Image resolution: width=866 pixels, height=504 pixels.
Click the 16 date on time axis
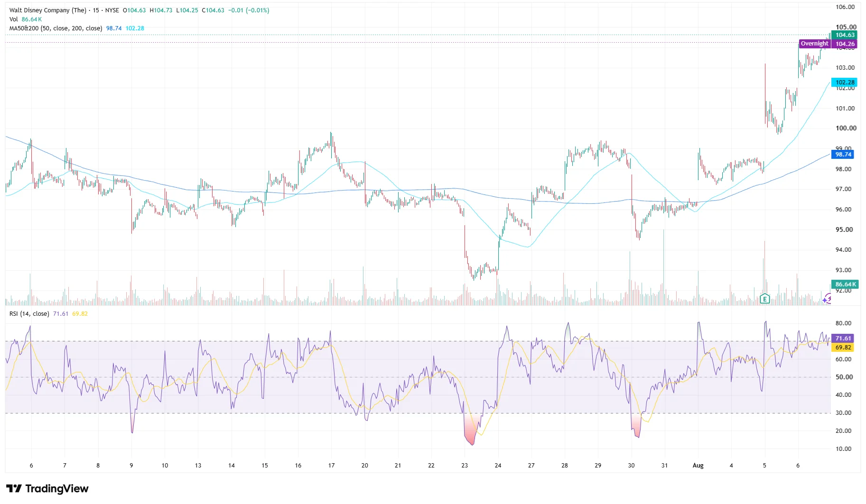[298, 466]
